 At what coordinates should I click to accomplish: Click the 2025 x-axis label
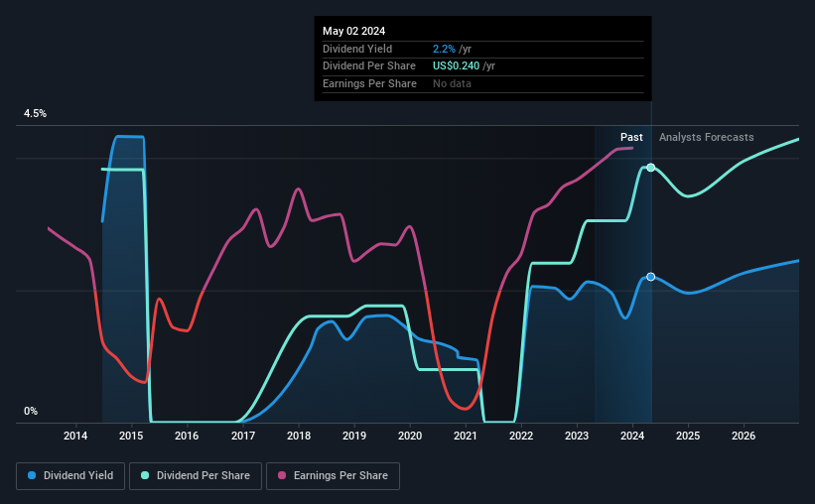(688, 436)
